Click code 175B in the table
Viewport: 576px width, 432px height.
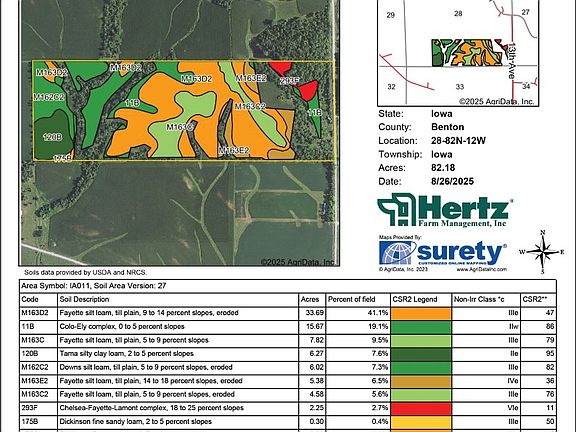pyautogui.click(x=29, y=422)
